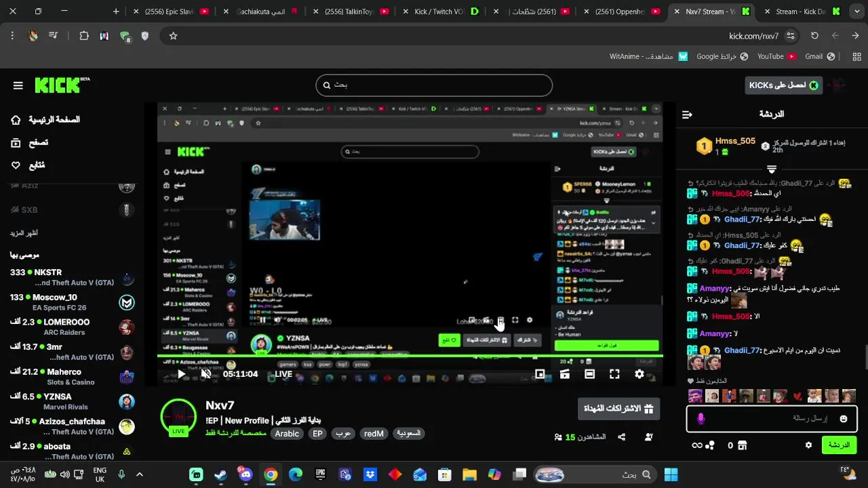The height and width of the screenshot is (488, 868).
Task: Open Discord from the taskbar
Action: 245,474
